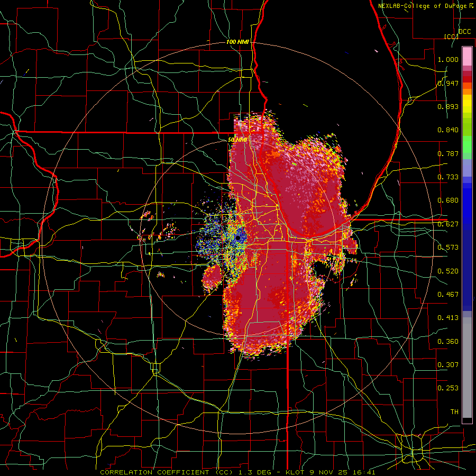Click the KLOT radar site center dot
476x476 pixels.
point(237,238)
